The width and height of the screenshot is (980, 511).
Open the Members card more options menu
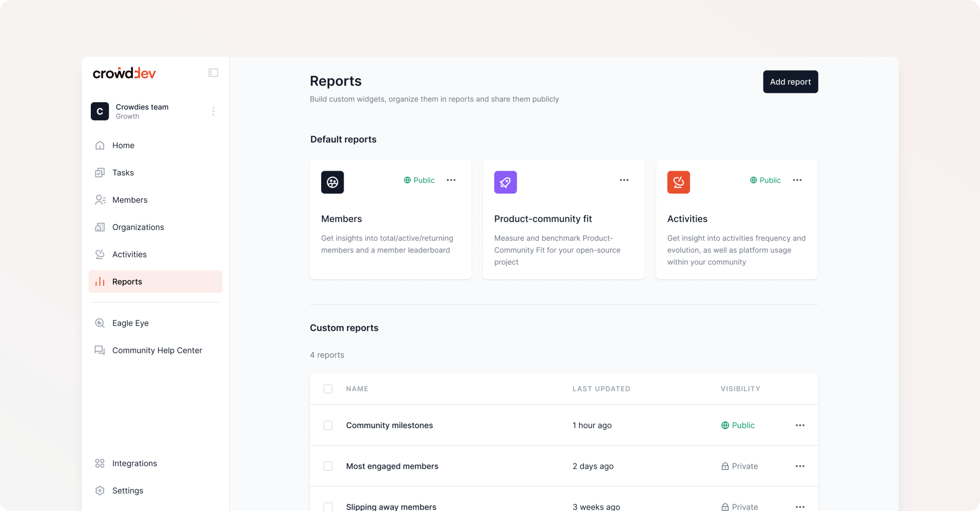tap(451, 180)
